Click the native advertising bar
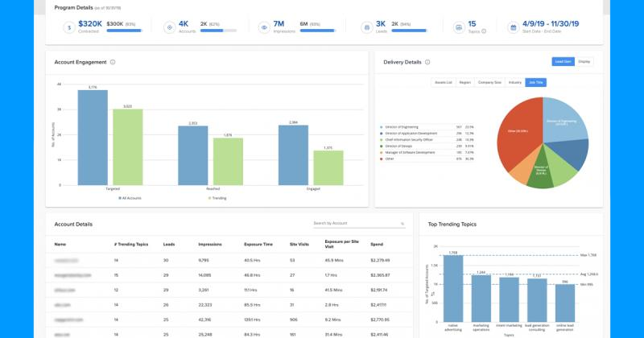Screen dimensions: 644x338 click(x=453, y=288)
